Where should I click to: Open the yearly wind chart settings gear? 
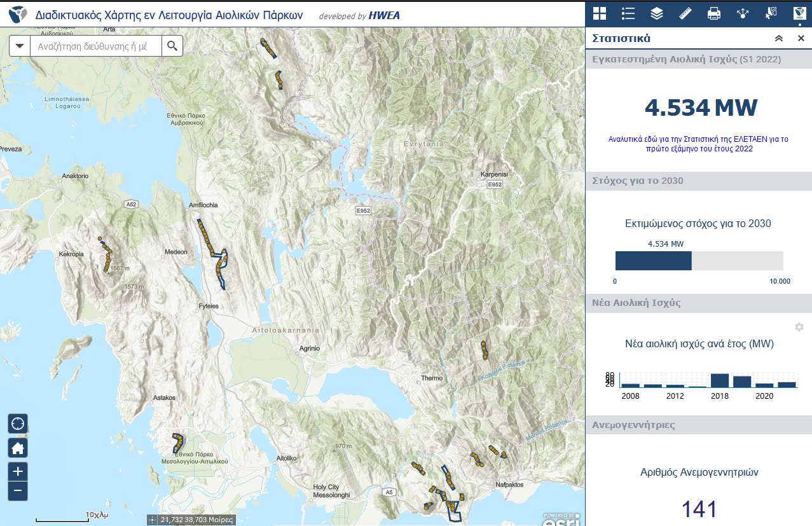click(x=799, y=327)
